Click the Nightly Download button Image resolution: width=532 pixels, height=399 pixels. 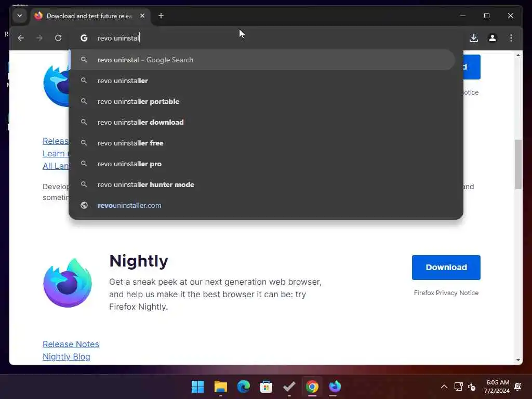tap(446, 268)
